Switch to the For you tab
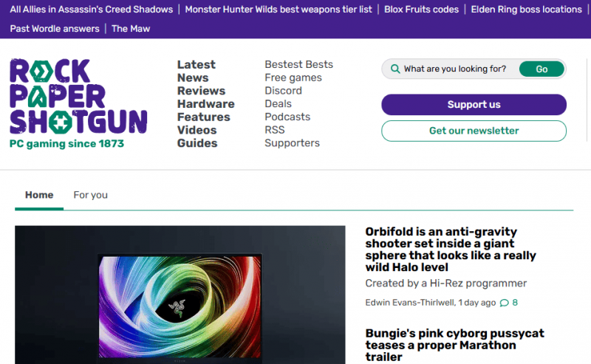This screenshot has height=364, width=591. pos(90,195)
